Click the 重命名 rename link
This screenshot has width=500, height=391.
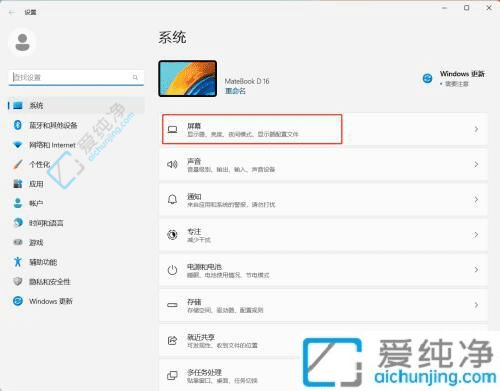pyautogui.click(x=235, y=91)
